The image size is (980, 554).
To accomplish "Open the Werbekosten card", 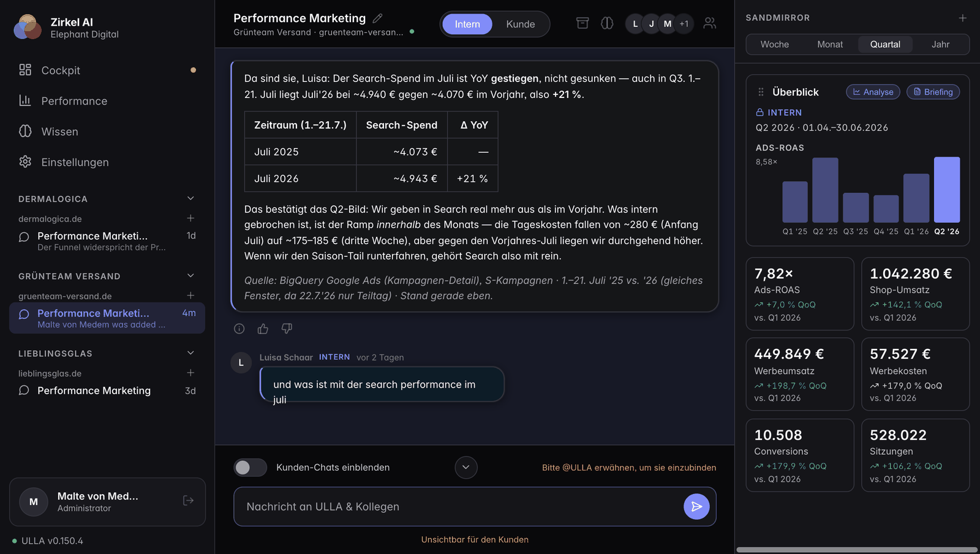I will 915,374.
